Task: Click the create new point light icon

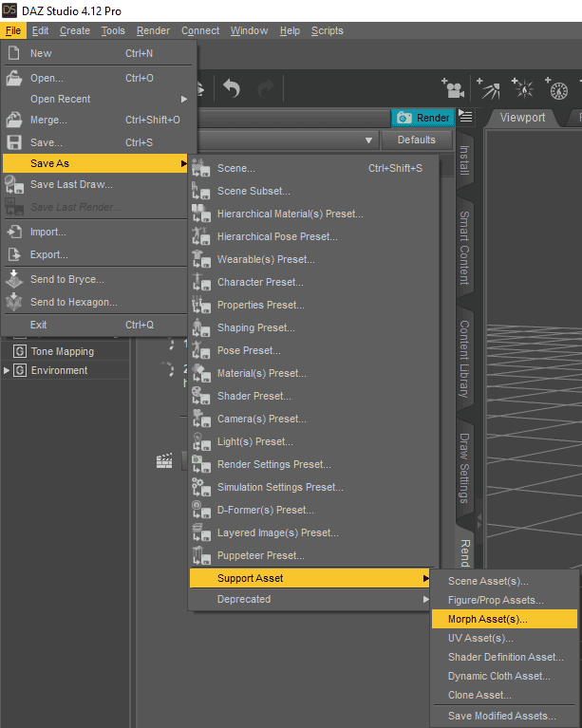Action: (x=523, y=89)
